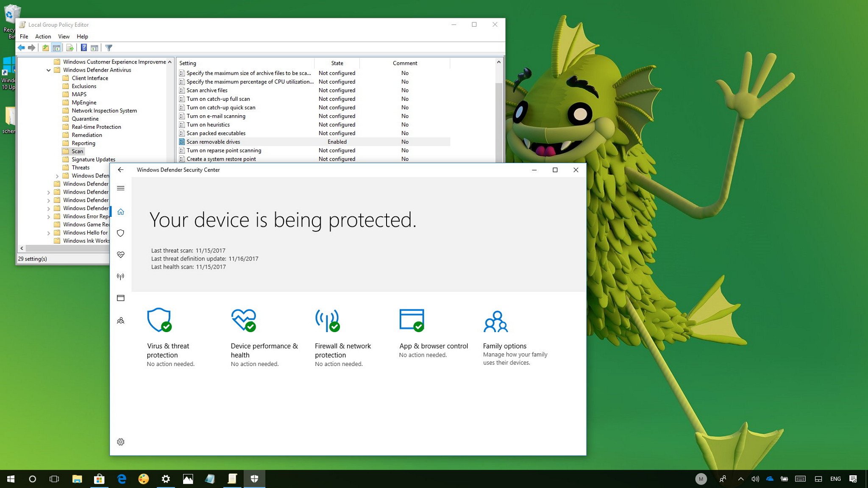Open Cortana search circle on taskbar
Viewport: 868px width, 488px height.
(33, 479)
